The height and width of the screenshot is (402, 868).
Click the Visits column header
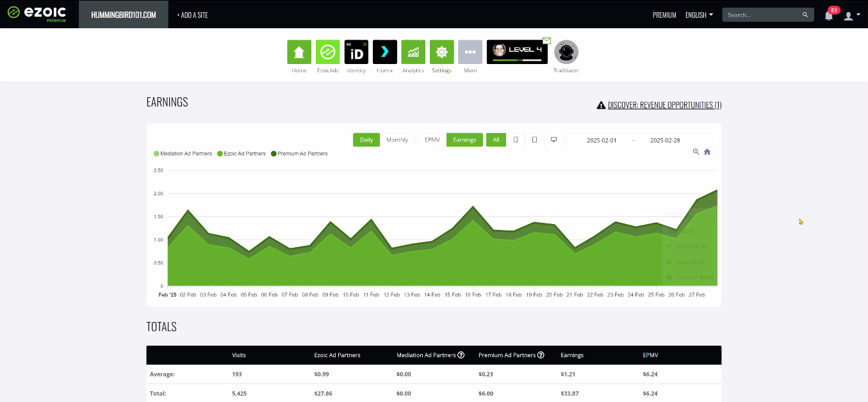(239, 355)
